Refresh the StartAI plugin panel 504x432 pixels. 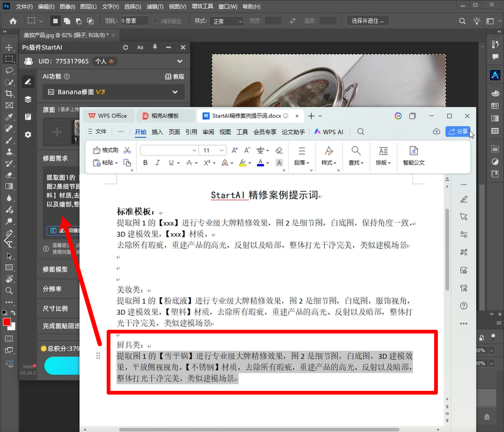pyautogui.click(x=125, y=47)
